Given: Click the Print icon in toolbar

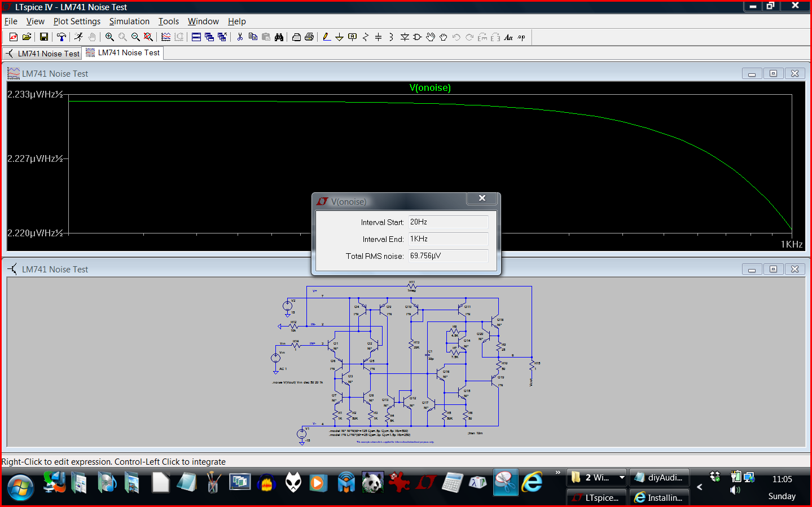Looking at the screenshot, I should [x=309, y=37].
